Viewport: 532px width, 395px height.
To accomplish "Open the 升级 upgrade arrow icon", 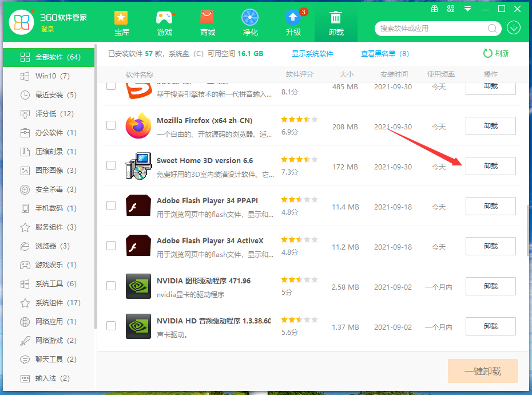I will tap(293, 17).
